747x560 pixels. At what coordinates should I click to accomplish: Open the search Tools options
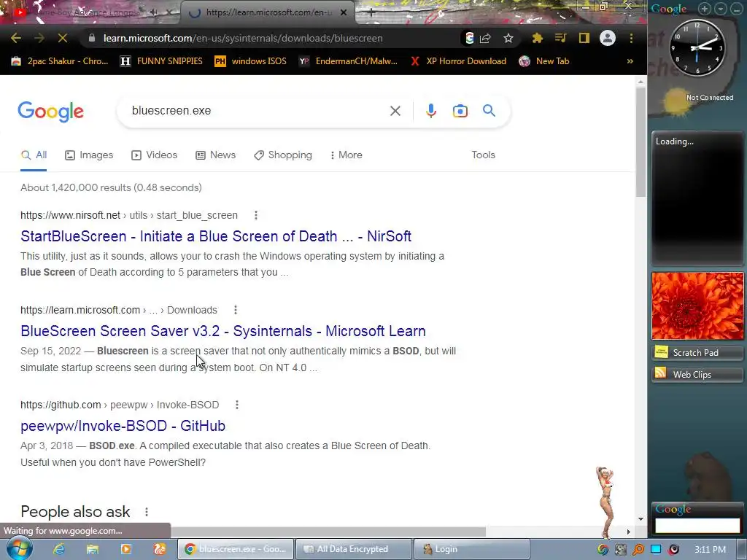483,155
